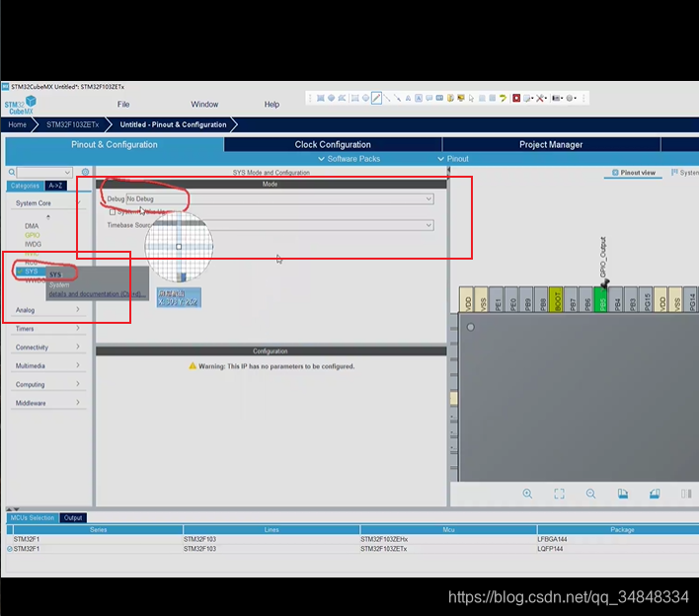Click the split view icon under the pinout
This screenshot has width=699, height=616.
point(686,494)
